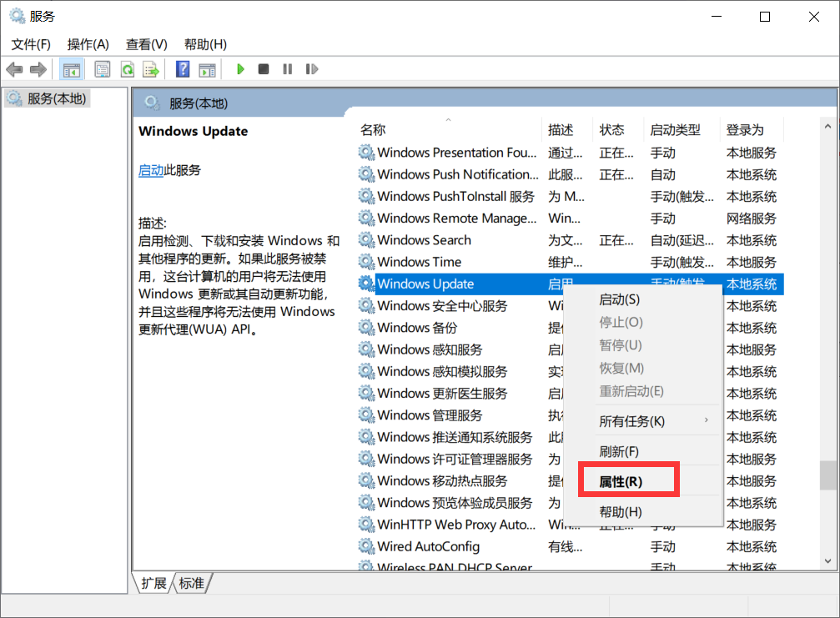Click the scrollbar down arrow
Screen dimensions: 840x618
(x=827, y=561)
